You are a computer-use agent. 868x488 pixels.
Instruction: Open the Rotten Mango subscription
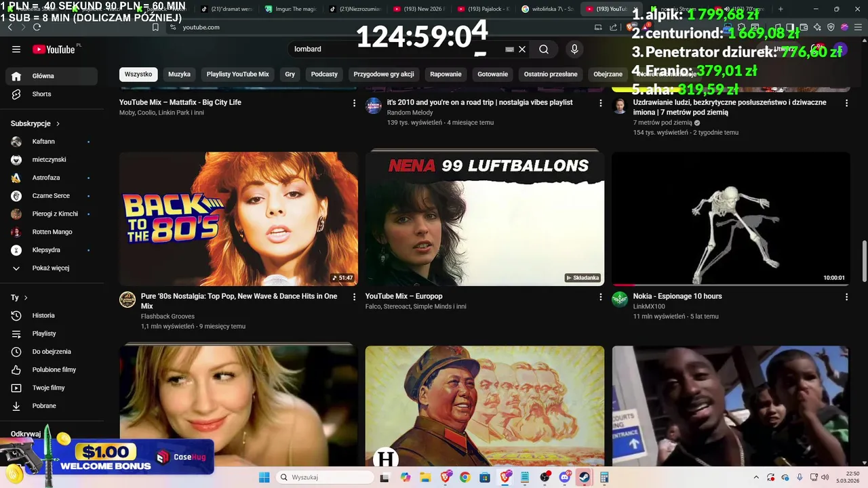click(52, 232)
